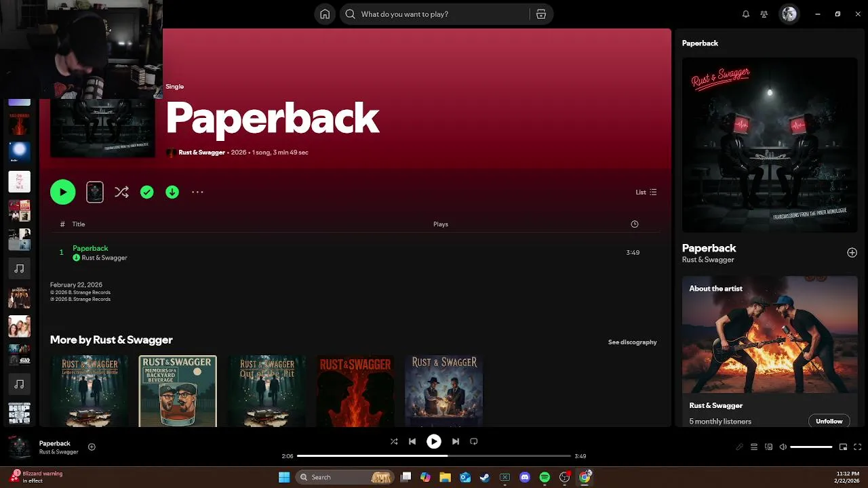Toggle shuffle in the playback bar
The width and height of the screenshot is (868, 488).
click(394, 441)
